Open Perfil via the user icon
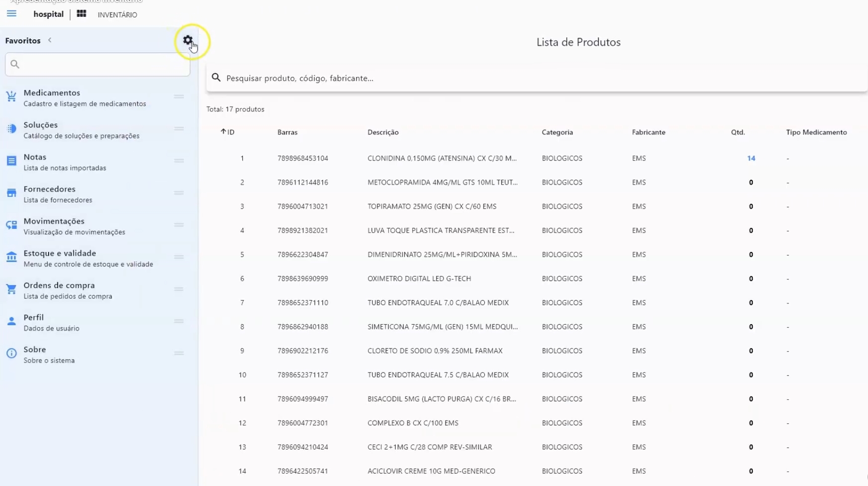Viewport: 868px width, 486px height. (x=11, y=321)
